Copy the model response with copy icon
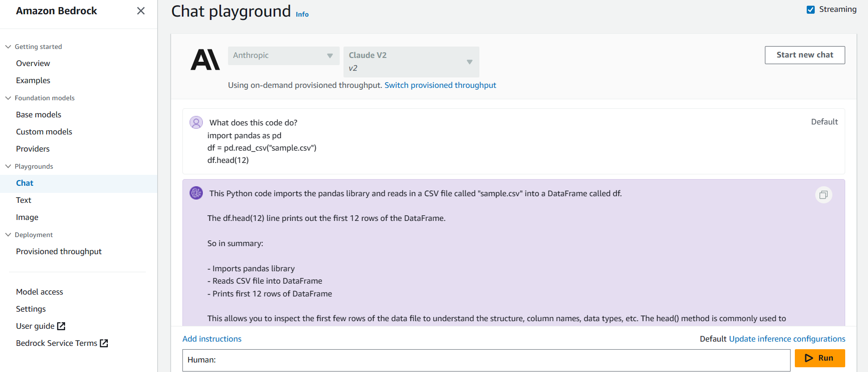 tap(823, 195)
